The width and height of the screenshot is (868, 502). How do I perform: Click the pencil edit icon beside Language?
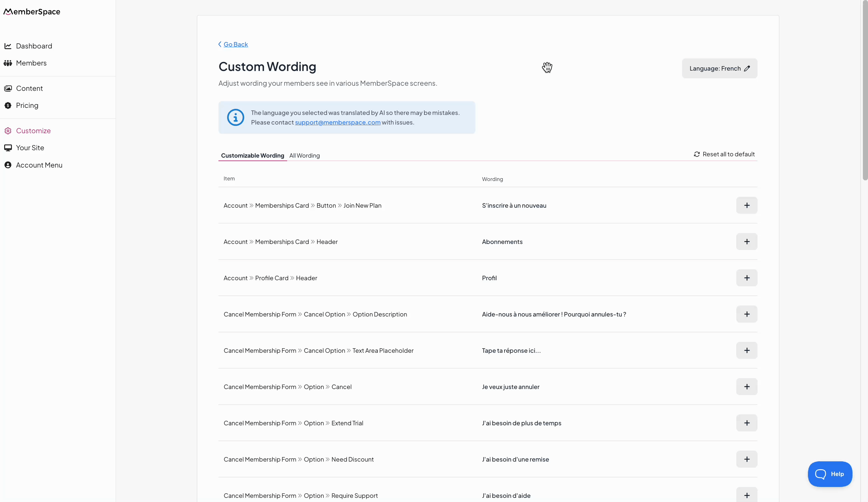[747, 68]
